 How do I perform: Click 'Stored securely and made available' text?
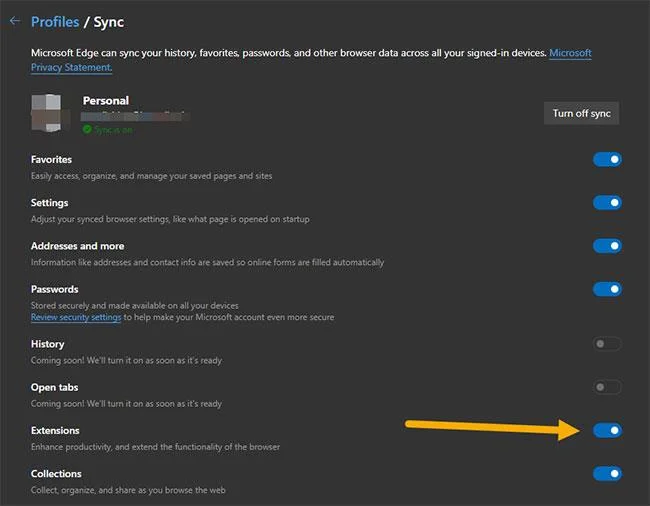point(135,306)
